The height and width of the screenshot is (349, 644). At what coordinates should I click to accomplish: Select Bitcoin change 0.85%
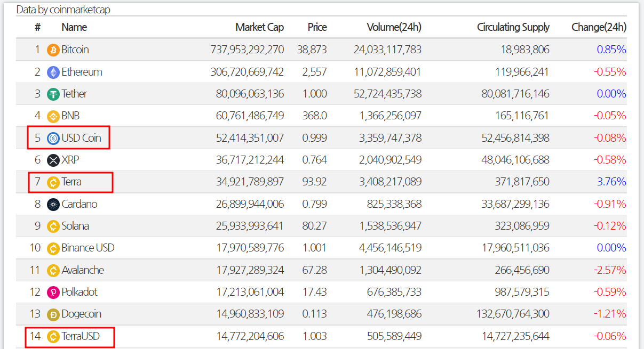(611, 50)
